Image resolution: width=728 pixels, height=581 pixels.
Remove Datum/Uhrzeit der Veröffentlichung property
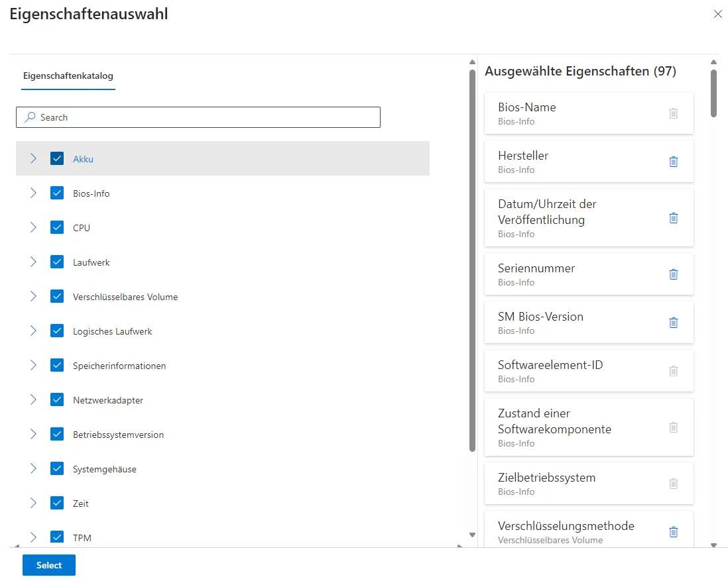coord(674,218)
